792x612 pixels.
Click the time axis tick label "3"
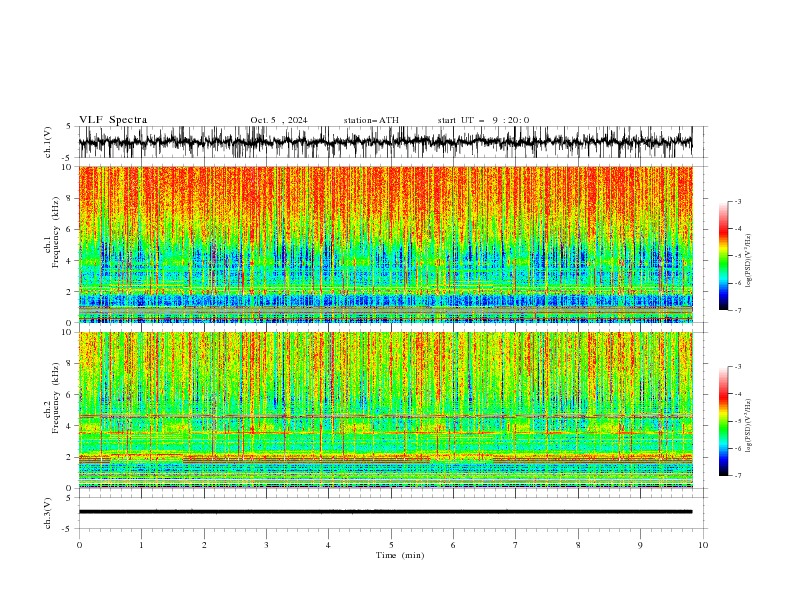266,545
